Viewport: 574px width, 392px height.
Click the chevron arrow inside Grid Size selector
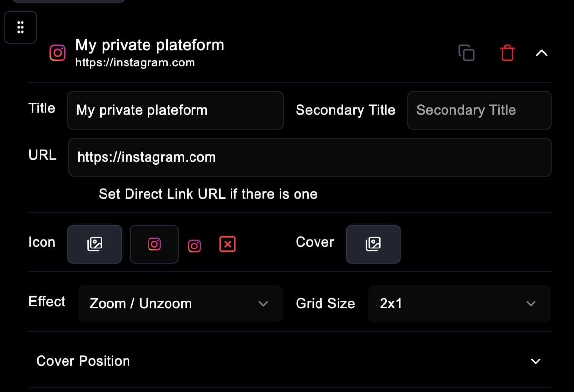click(x=531, y=304)
